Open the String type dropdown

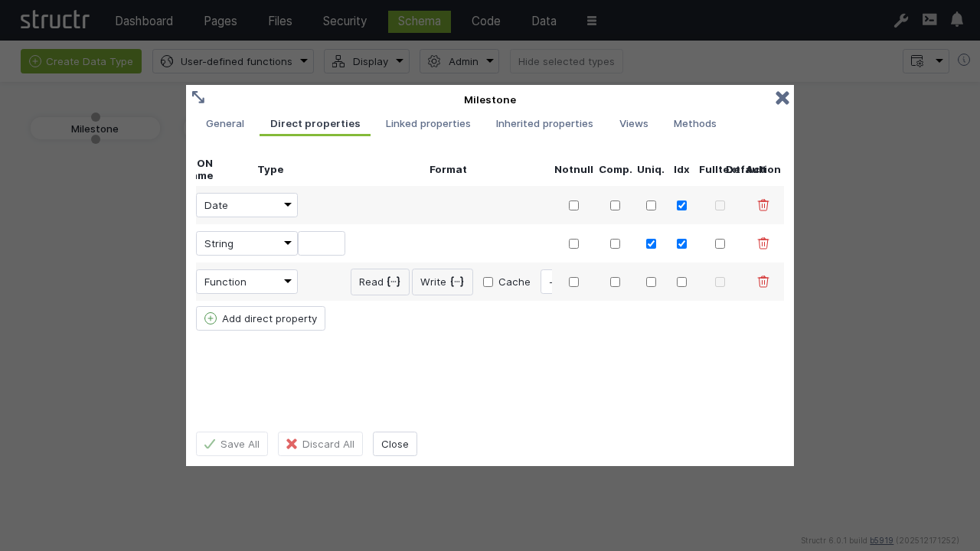(x=247, y=243)
